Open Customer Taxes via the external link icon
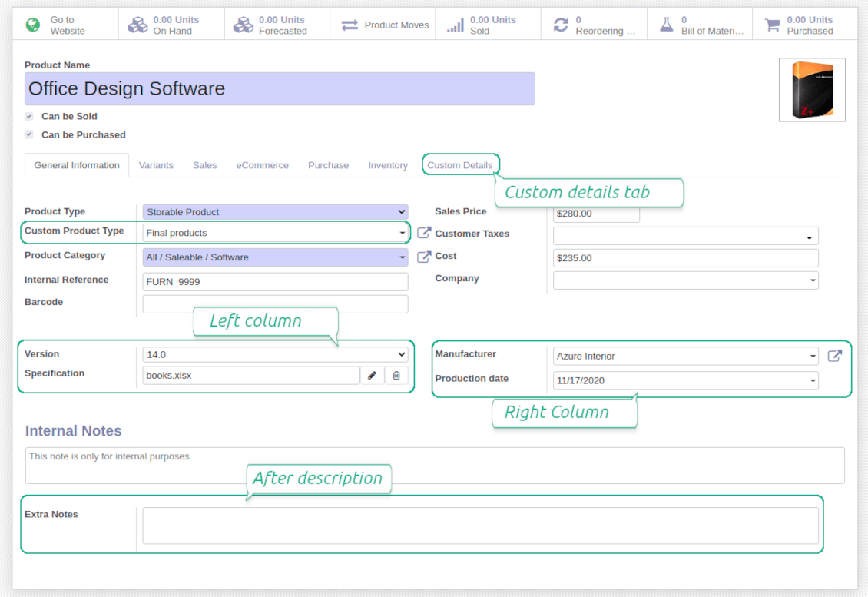Viewport: 868px width, 597px height. point(424,233)
